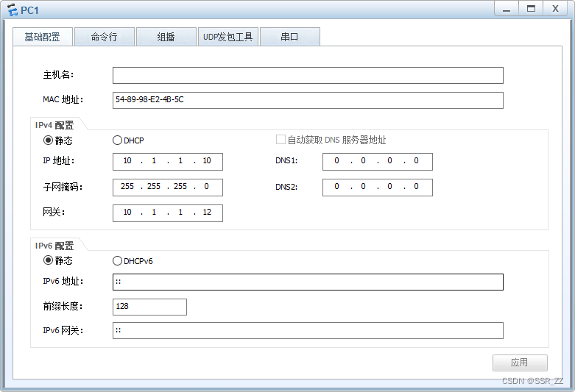
Task: Select the IPv6 静态 radio button
Action: (48, 260)
